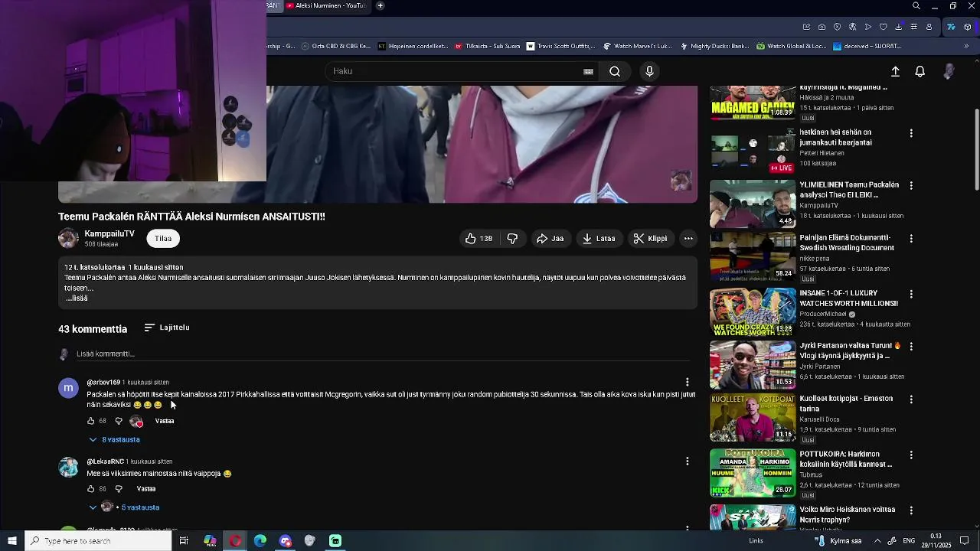The width and height of the screenshot is (980, 551).
Task: Dislike @LeksaRNC's comment
Action: 119,489
